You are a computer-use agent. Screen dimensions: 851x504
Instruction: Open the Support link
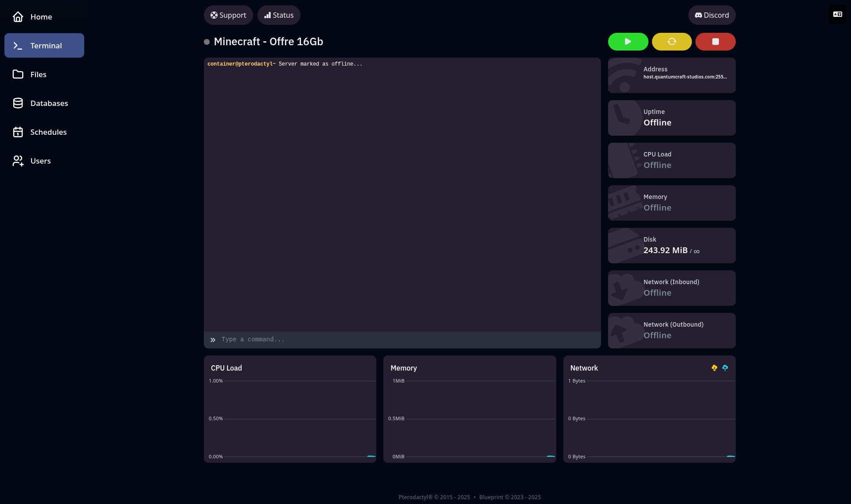pyautogui.click(x=228, y=15)
